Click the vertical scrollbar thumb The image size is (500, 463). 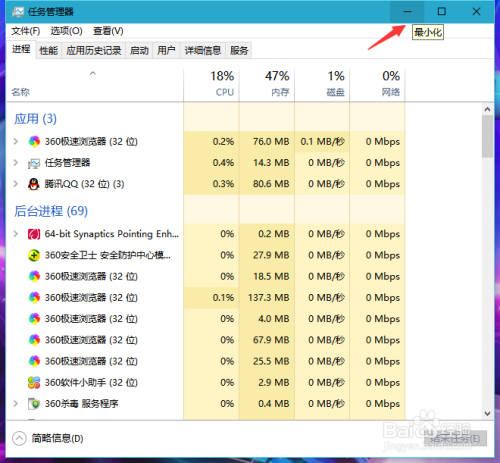tap(487, 136)
